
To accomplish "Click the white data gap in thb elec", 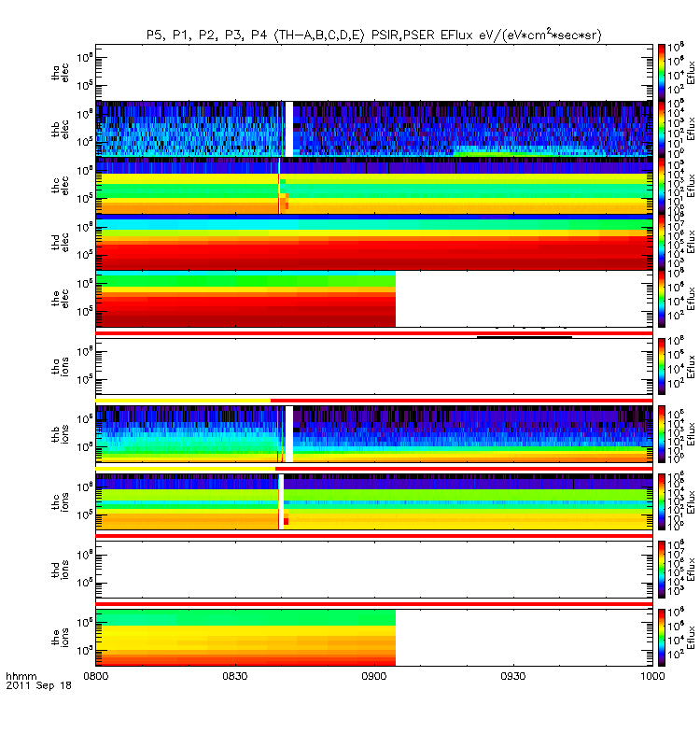I will pos(289,129).
